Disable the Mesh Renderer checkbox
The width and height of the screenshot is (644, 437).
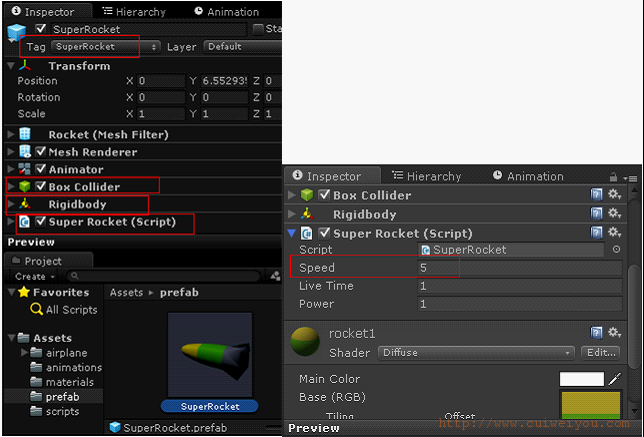pos(40,152)
